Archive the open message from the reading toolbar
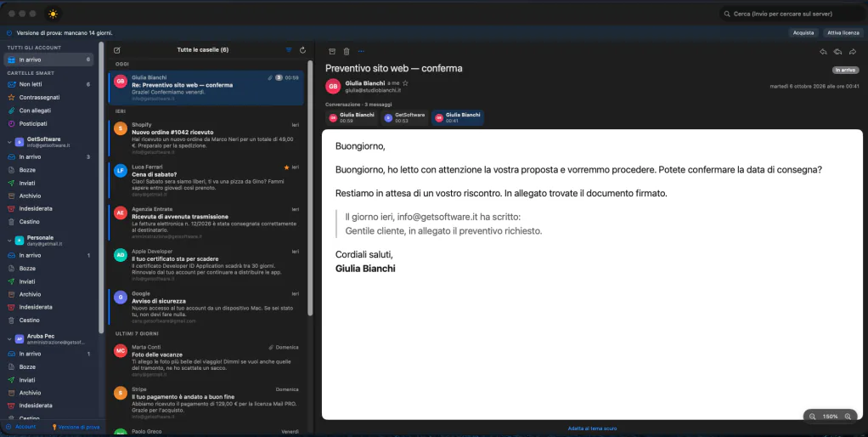The width and height of the screenshot is (868, 437). [x=332, y=52]
